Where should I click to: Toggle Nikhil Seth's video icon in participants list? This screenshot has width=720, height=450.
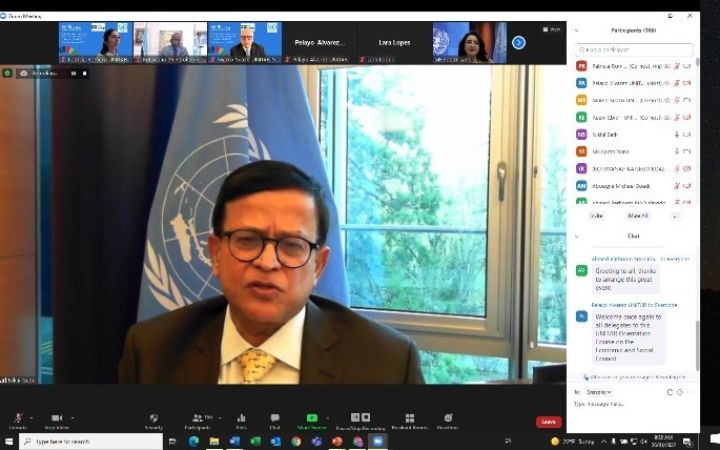687,135
